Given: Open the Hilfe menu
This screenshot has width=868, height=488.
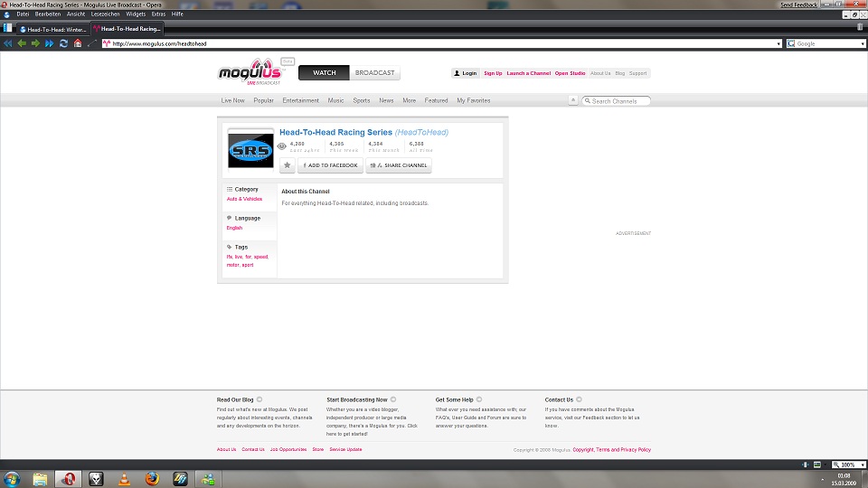Looking at the screenshot, I should coord(177,14).
